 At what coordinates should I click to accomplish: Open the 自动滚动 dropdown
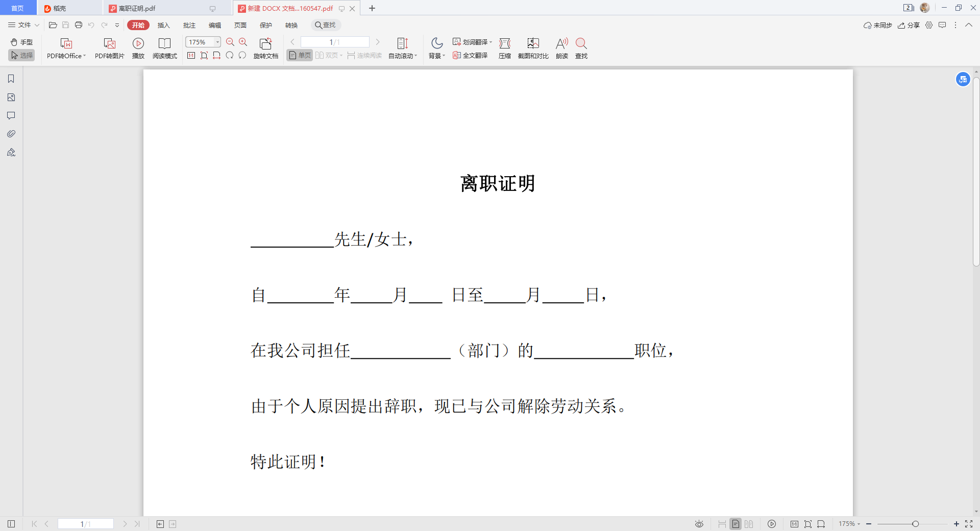(415, 56)
